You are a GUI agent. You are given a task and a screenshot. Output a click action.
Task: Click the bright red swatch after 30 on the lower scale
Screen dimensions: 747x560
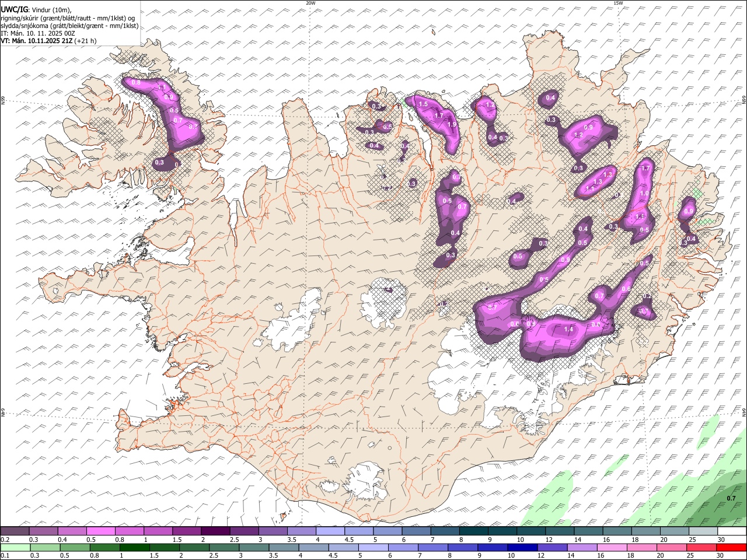[x=731, y=548]
